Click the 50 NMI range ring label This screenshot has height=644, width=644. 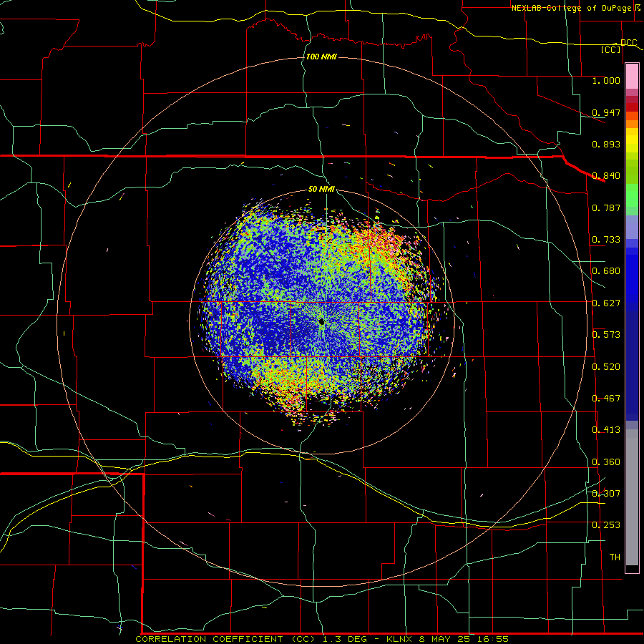[321, 189]
